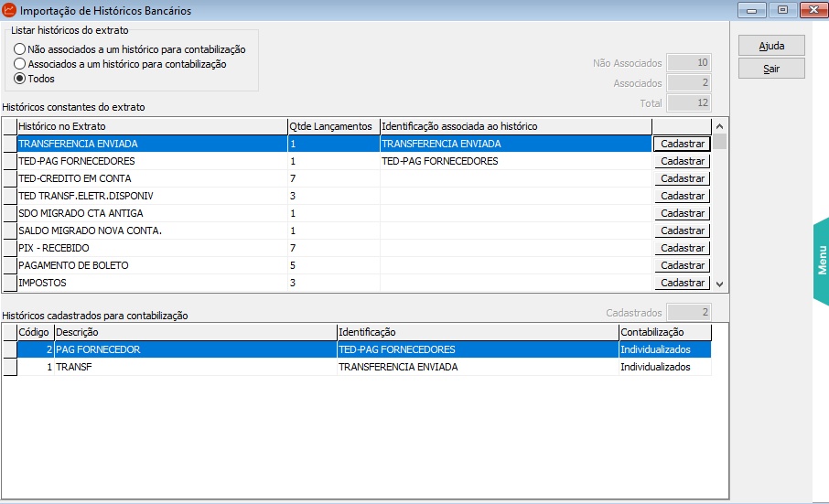The width and height of the screenshot is (829, 504).
Task: Select the IMPOSTOS row in extrato list
Action: click(x=151, y=283)
